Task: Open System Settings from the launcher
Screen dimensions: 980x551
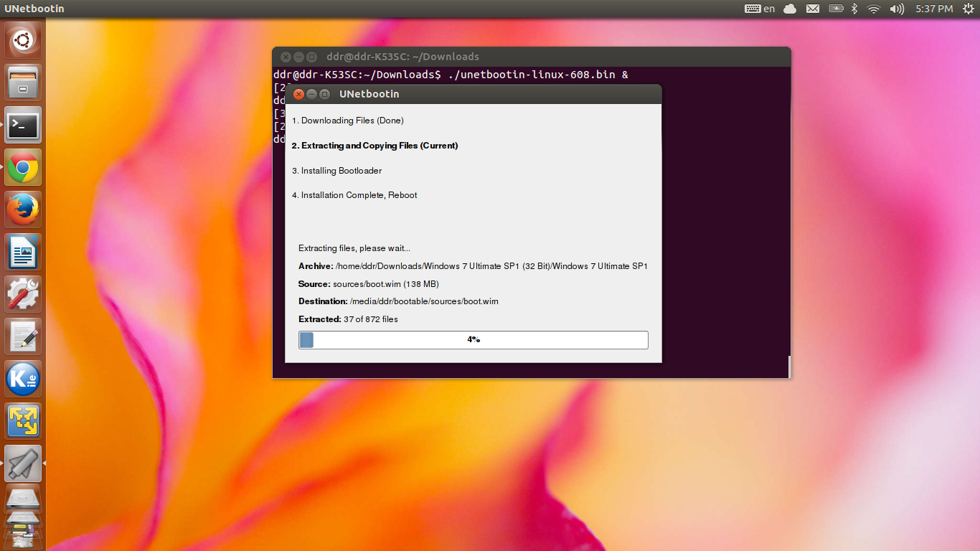Action: click(22, 293)
